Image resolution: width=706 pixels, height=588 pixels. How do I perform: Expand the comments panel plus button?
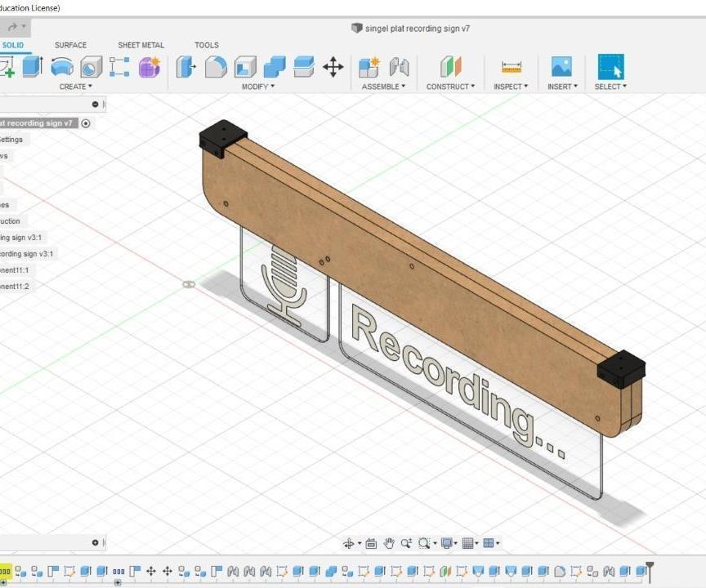[x=95, y=542]
